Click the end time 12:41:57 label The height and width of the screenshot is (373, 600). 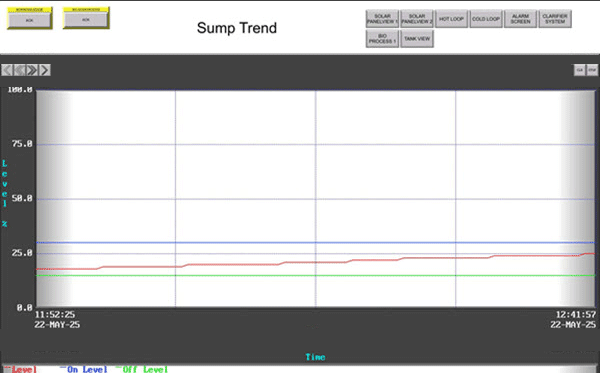click(576, 314)
